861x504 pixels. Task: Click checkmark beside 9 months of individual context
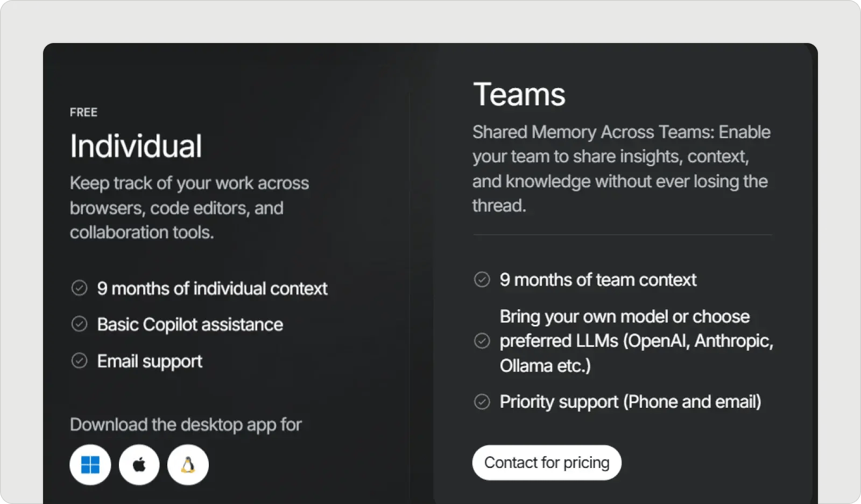79,288
